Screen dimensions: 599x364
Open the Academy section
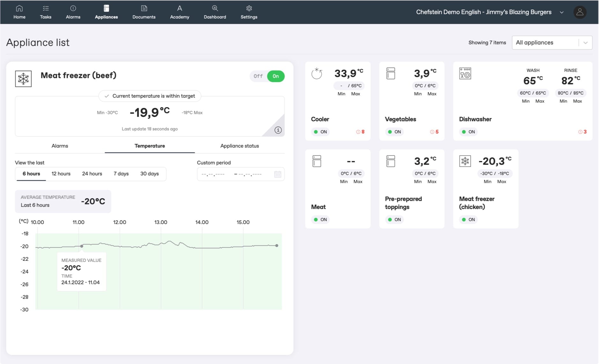[x=180, y=12]
